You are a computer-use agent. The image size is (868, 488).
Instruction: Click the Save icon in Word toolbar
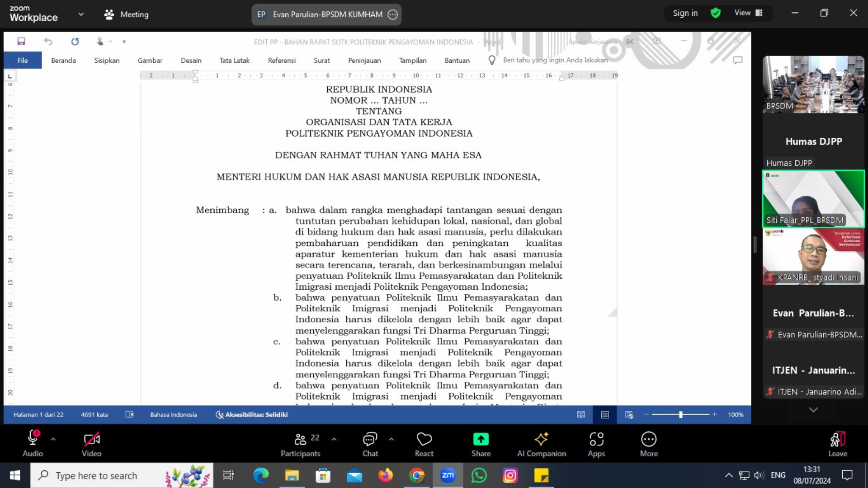coord(21,42)
